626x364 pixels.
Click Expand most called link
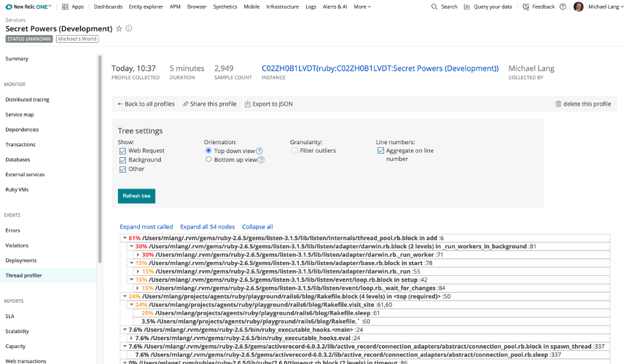point(146,227)
